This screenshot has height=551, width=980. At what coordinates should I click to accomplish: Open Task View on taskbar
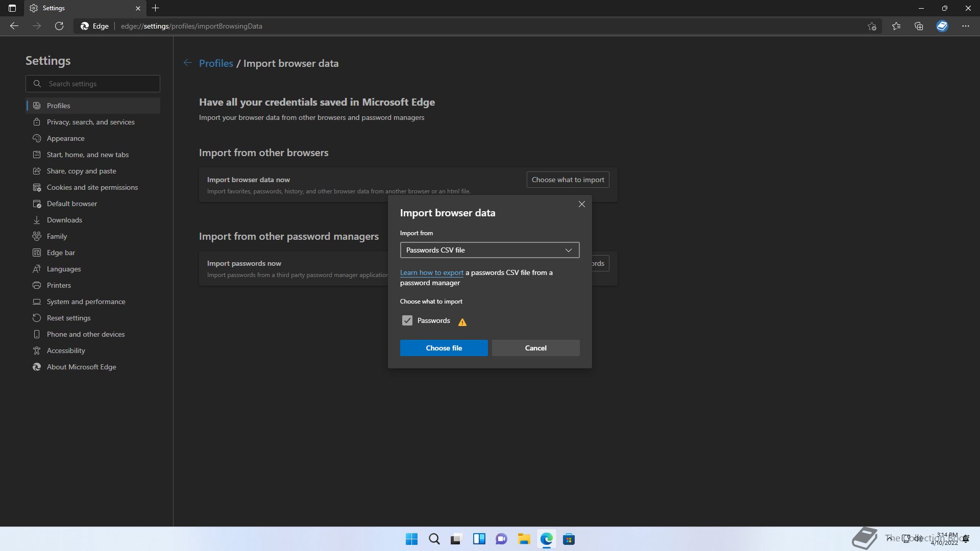456,539
